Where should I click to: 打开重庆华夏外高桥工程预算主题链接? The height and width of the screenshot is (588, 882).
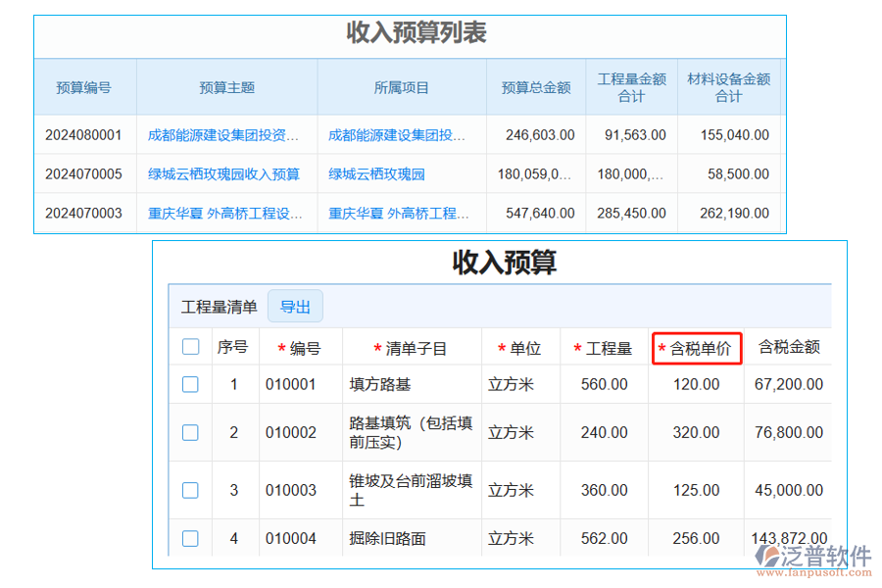pos(226,213)
